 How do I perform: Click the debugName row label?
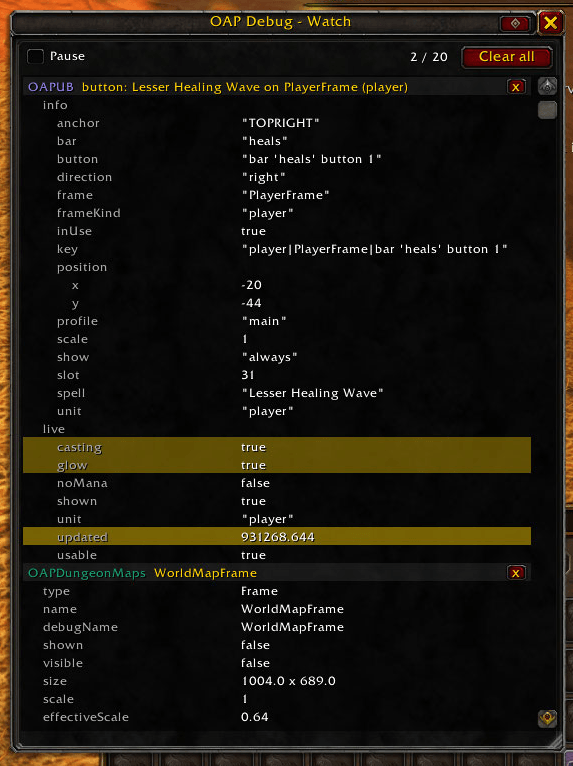click(x=80, y=627)
